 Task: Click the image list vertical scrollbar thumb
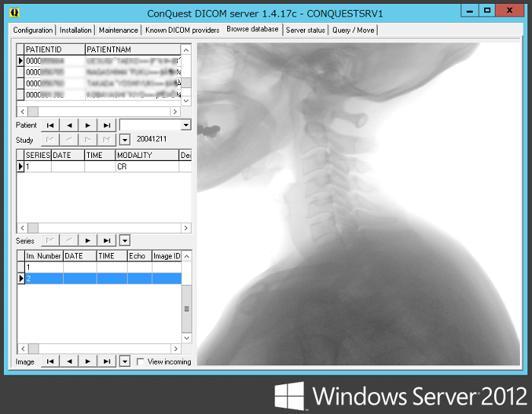coord(187,308)
